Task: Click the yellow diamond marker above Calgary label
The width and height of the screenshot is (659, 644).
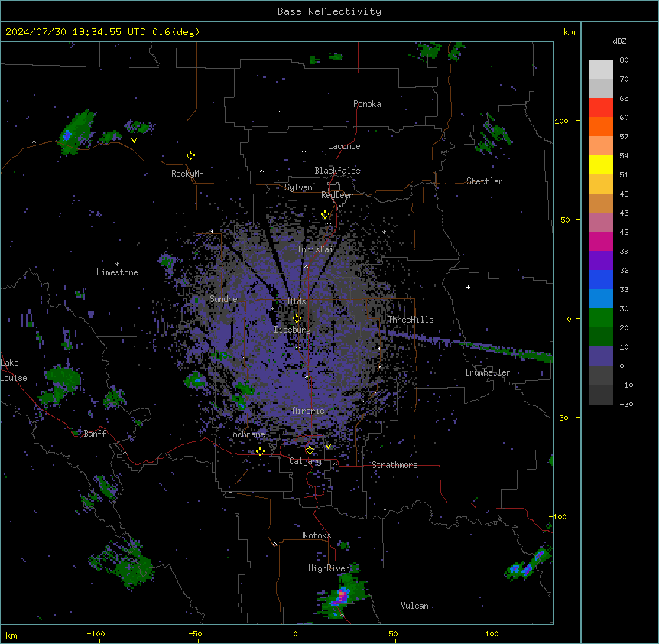Action: click(x=310, y=450)
